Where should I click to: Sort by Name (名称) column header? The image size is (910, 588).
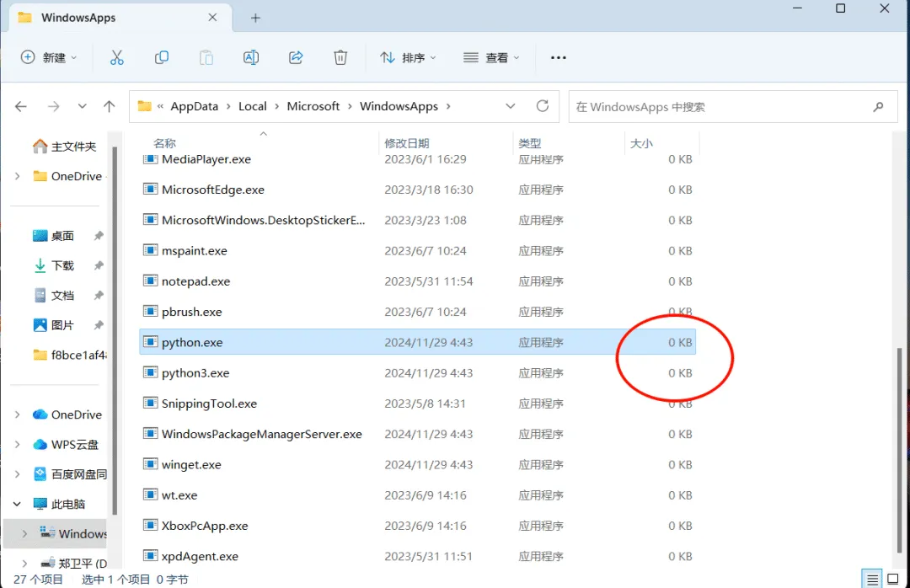164,143
